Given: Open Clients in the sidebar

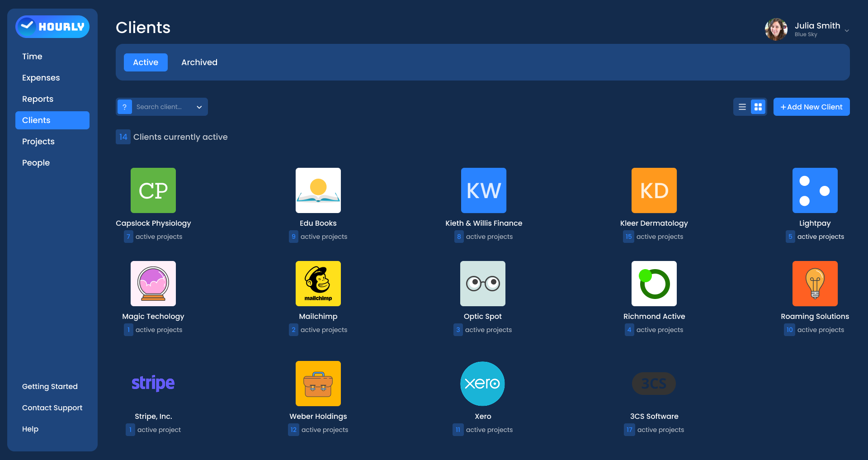Looking at the screenshot, I should point(52,120).
